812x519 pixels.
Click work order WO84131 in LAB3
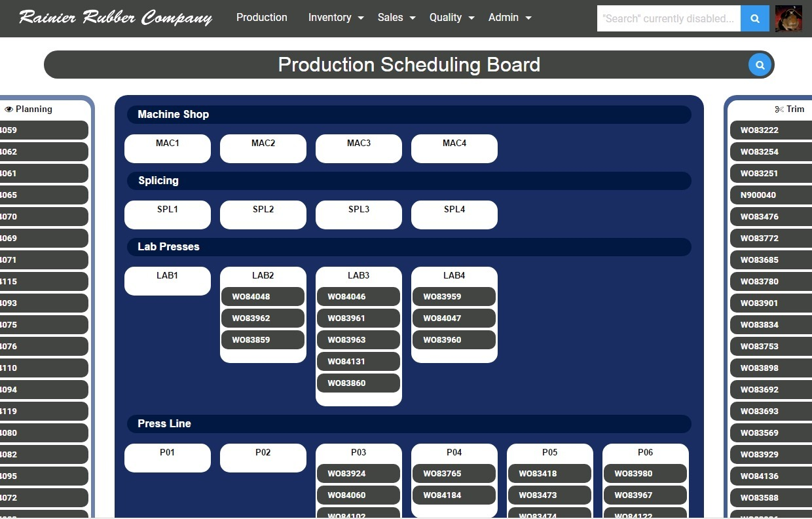pyautogui.click(x=359, y=362)
